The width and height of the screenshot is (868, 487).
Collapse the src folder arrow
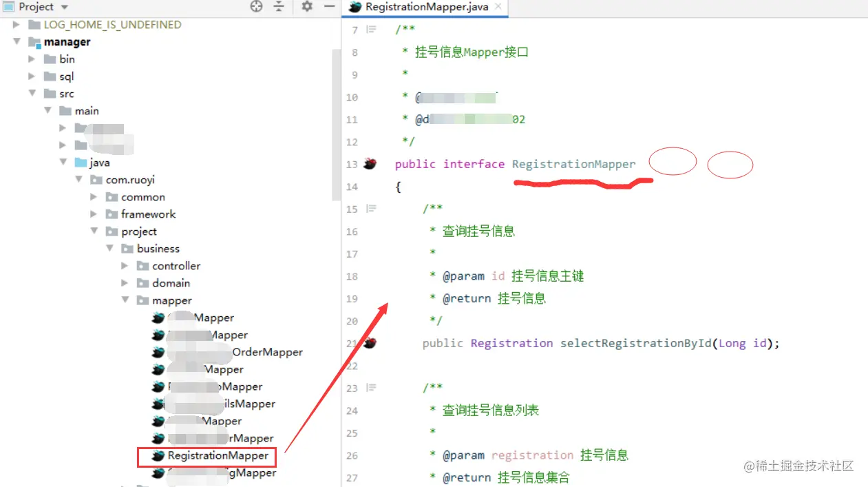pos(32,94)
